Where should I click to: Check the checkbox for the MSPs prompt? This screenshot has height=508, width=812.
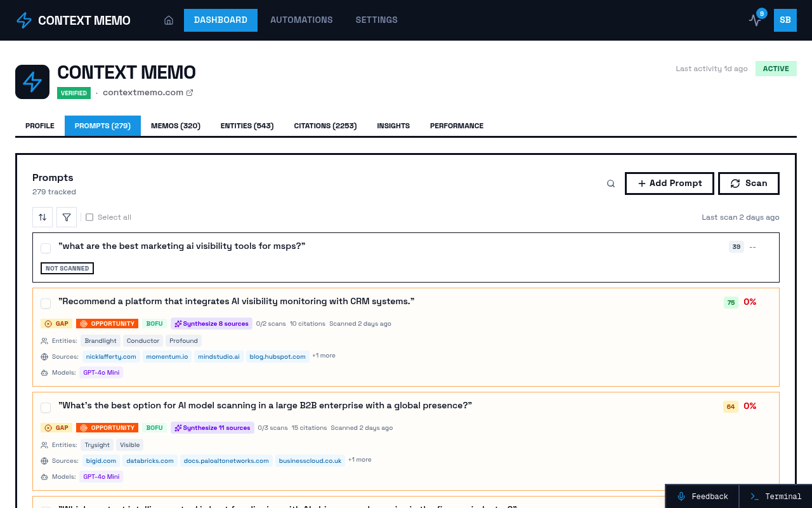46,248
